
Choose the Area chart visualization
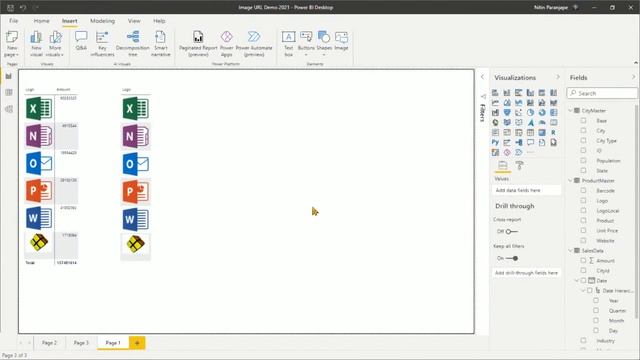[507, 102]
